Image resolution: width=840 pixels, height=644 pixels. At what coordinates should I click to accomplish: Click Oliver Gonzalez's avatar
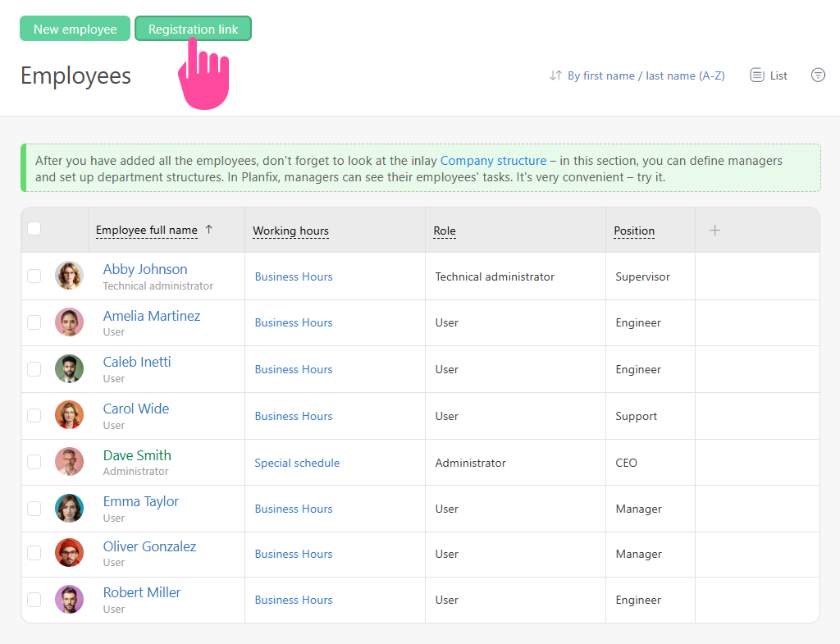tap(69, 553)
